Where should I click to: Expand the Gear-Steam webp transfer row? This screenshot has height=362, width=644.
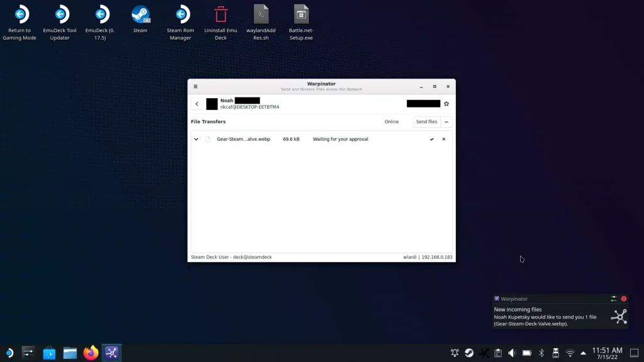point(196,139)
